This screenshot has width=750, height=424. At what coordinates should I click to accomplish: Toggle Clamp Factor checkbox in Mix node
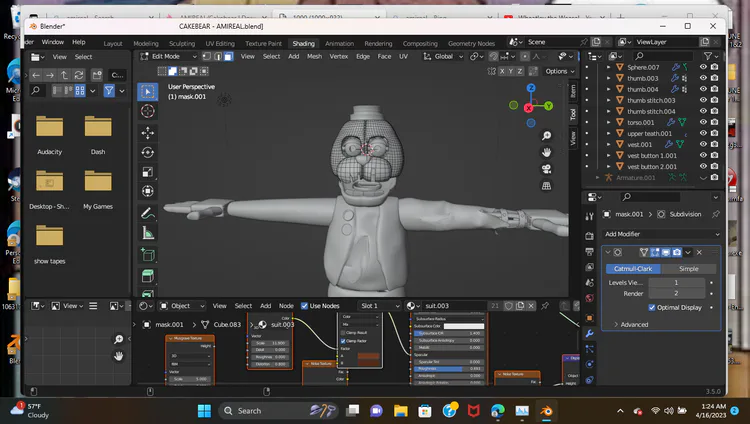coord(343,341)
